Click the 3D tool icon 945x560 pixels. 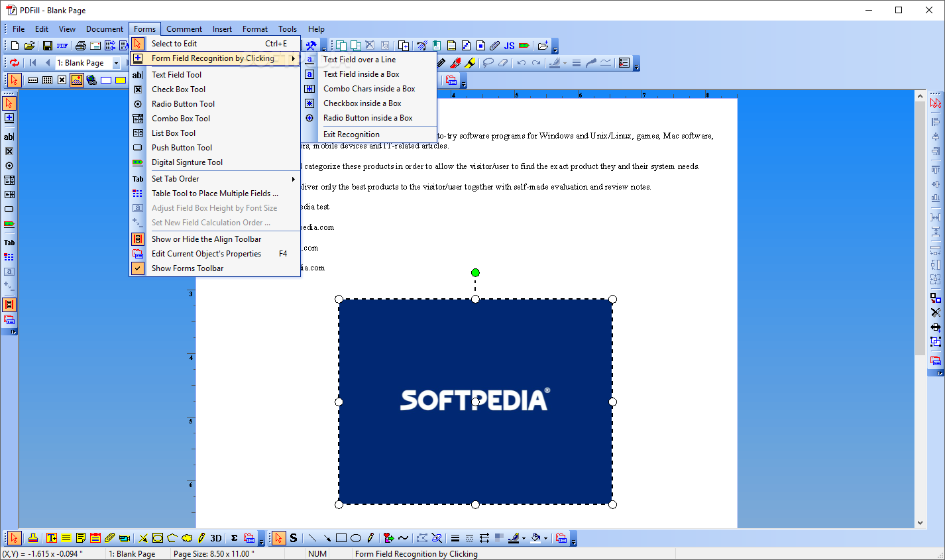(216, 538)
